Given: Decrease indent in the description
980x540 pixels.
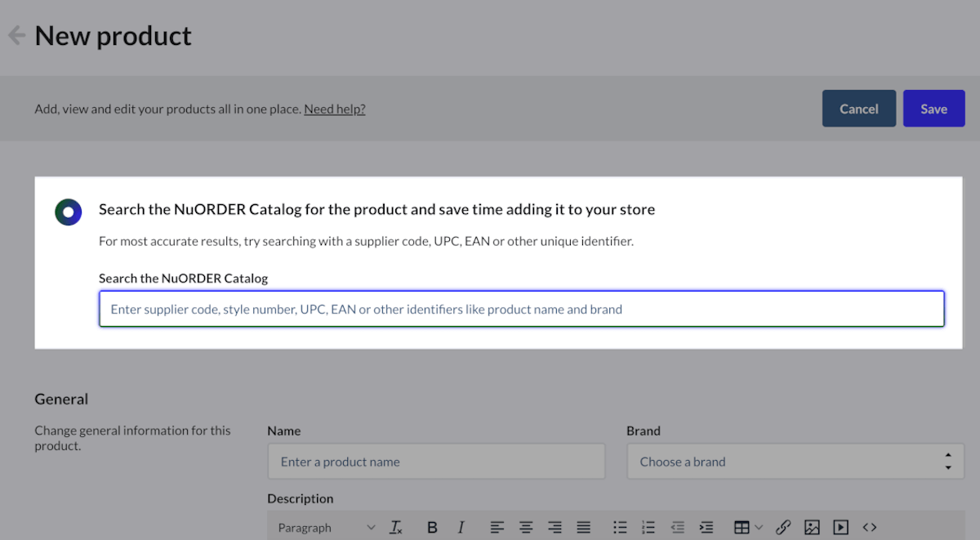Looking at the screenshot, I should [x=677, y=528].
